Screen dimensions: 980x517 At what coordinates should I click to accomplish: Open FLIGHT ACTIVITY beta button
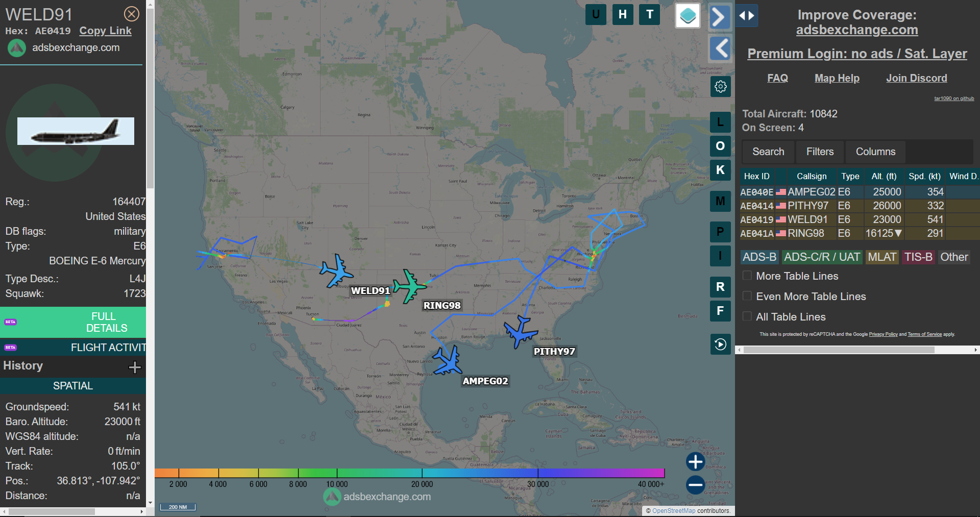(73, 348)
